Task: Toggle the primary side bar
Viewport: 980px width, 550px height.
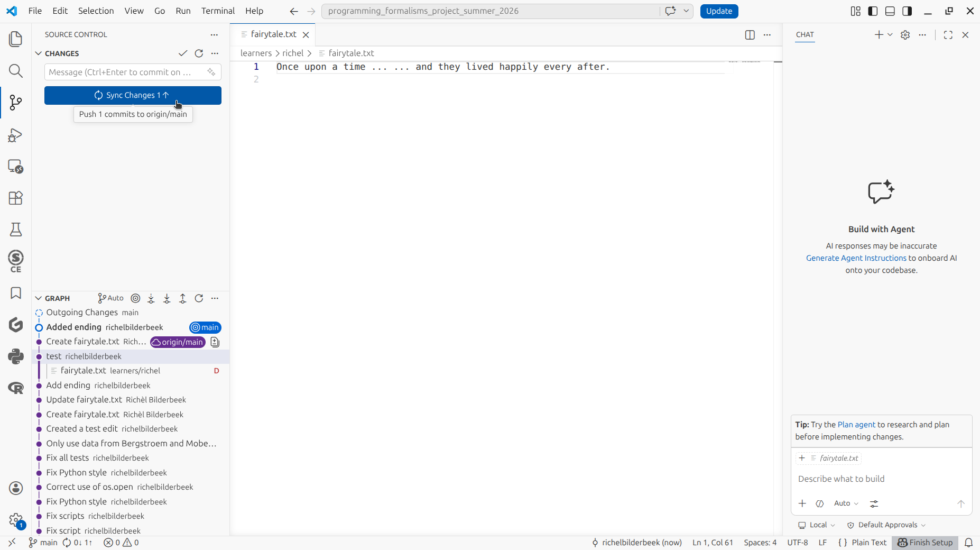Action: click(873, 11)
